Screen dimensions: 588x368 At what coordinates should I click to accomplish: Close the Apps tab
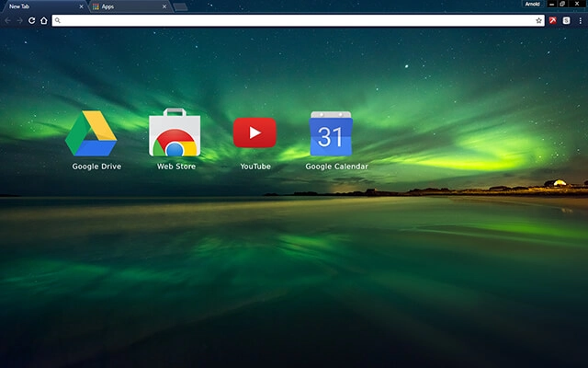pos(164,6)
